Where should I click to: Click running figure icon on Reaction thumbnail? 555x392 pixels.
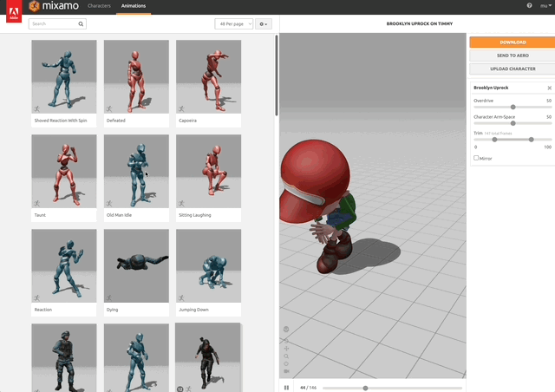point(36,297)
